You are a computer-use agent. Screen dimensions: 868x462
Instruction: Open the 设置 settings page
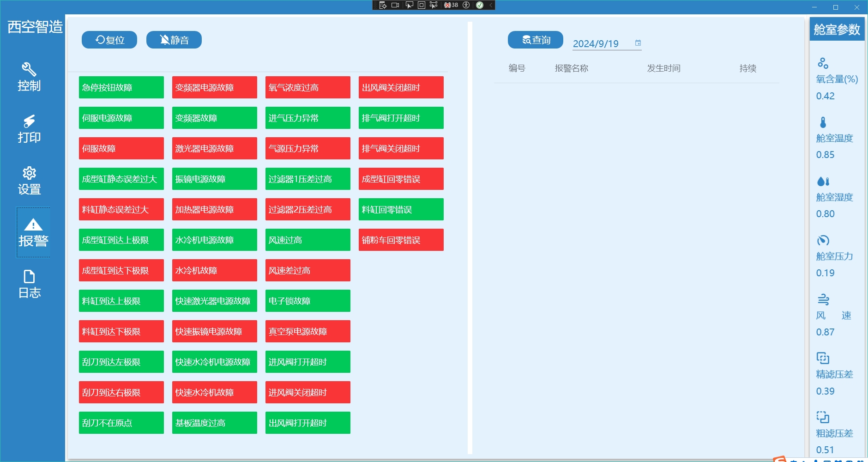coord(29,181)
